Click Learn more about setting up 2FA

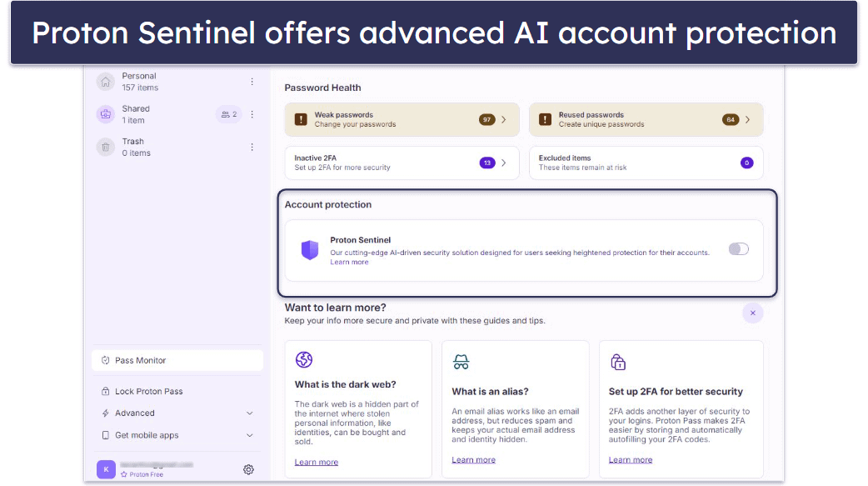tap(631, 460)
